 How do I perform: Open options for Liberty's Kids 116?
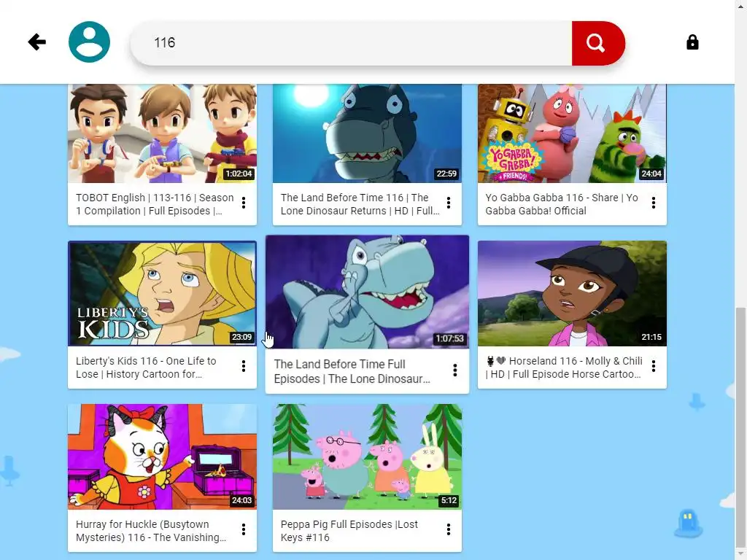[244, 366]
